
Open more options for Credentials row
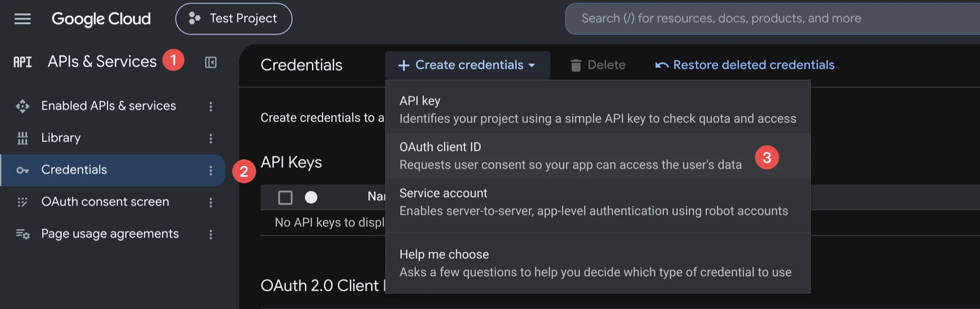211,170
